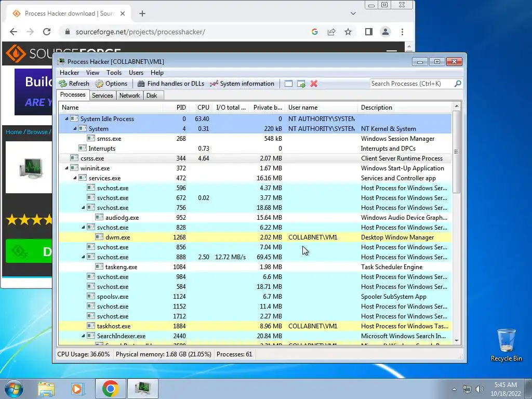Screen dimensions: 532x399
Task: Click the icon beside taskeng.exe
Action: 99,267
